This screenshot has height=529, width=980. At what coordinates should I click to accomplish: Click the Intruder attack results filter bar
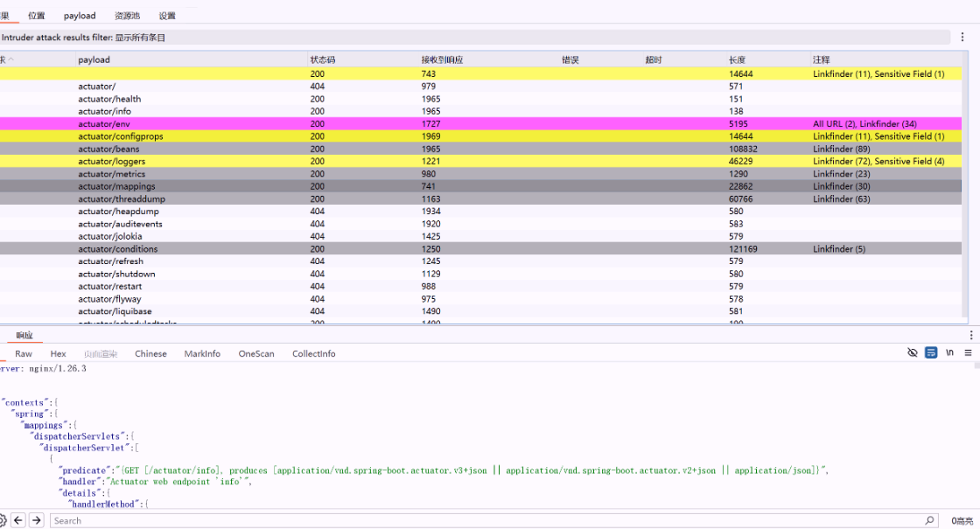coord(475,38)
